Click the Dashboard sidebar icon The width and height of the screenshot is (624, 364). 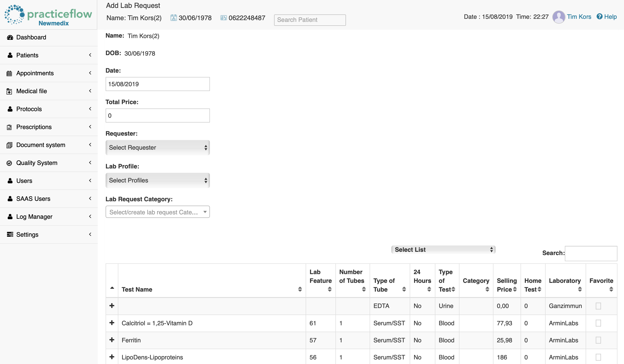[x=10, y=37]
